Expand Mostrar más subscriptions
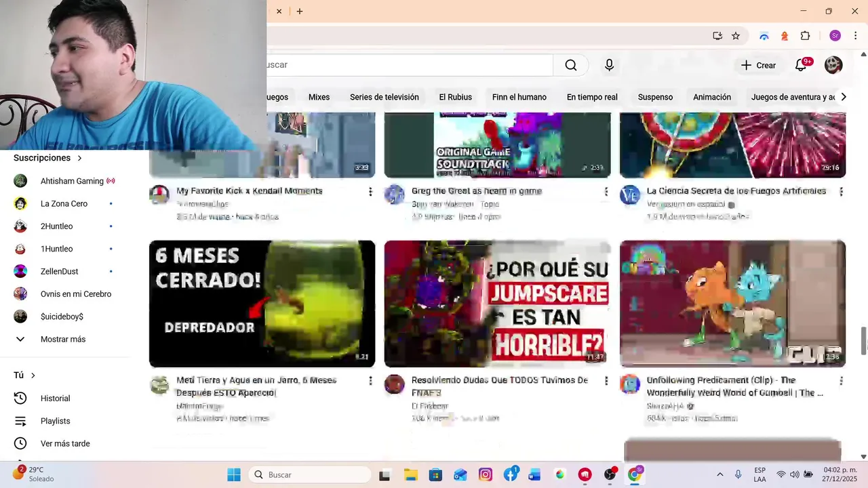Screen dimensions: 868x488 point(64,339)
